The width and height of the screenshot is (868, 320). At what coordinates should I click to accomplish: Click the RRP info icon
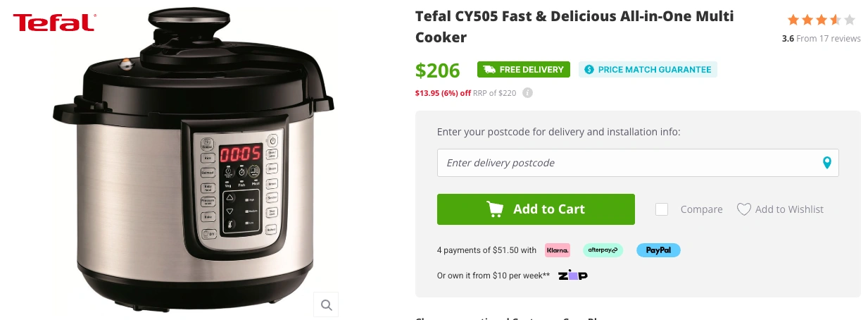[528, 93]
